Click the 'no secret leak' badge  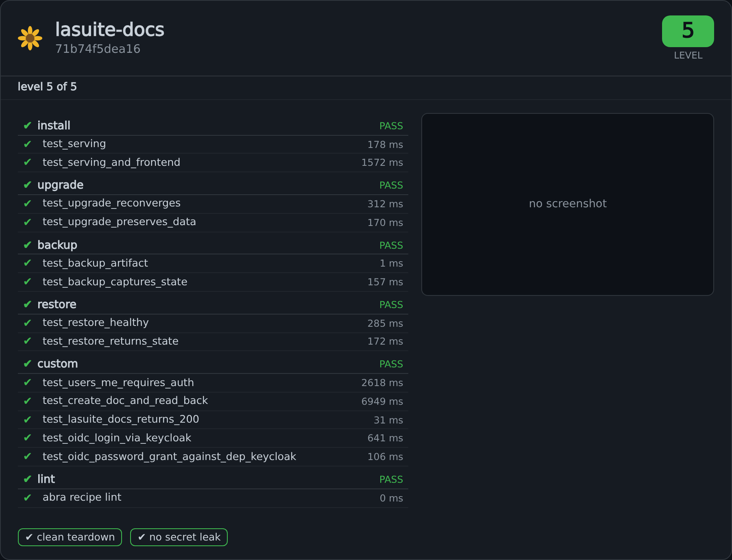pyautogui.click(x=179, y=537)
